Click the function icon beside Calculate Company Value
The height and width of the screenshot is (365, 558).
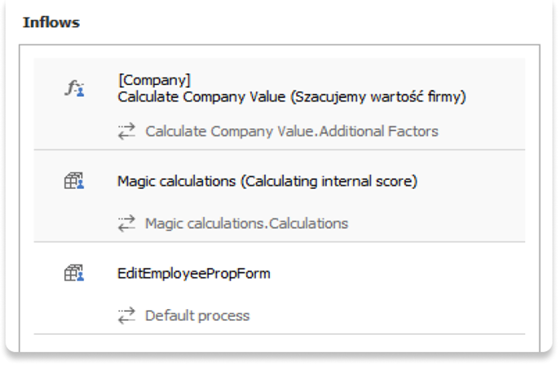74,88
